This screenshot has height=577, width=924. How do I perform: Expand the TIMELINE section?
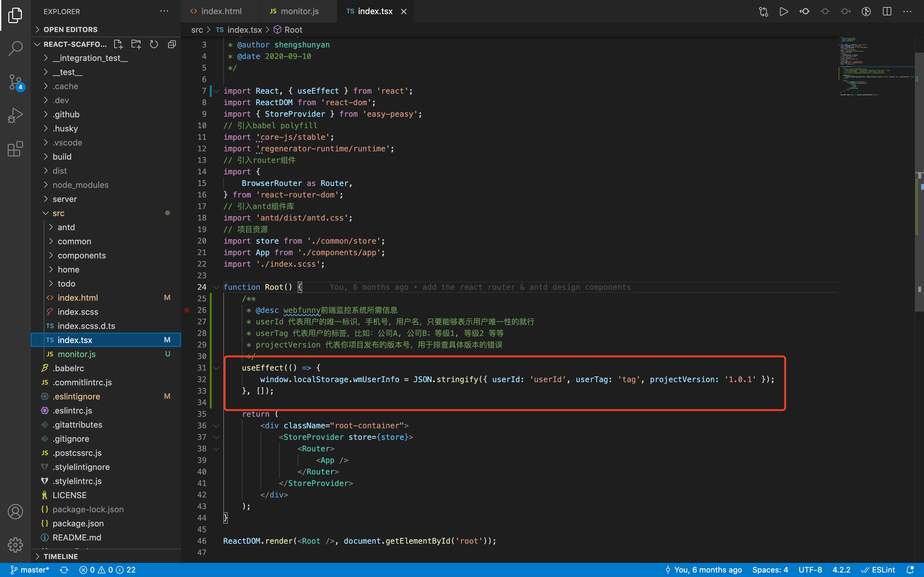coord(60,556)
